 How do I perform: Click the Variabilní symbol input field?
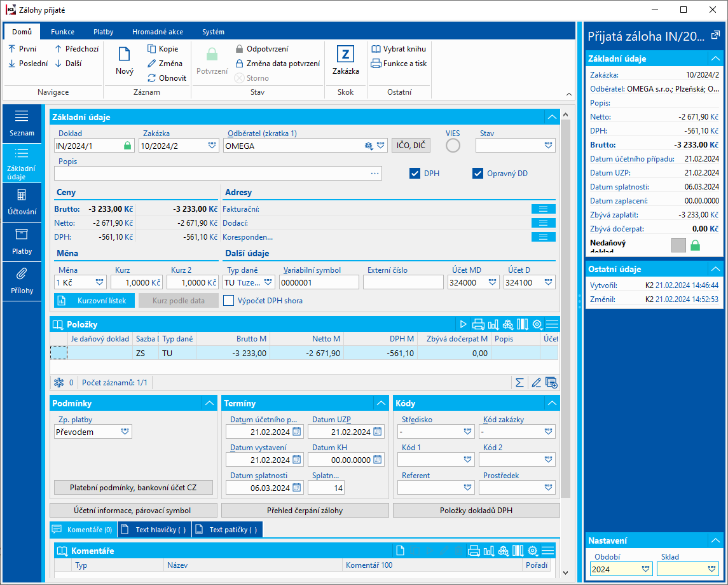[319, 282]
